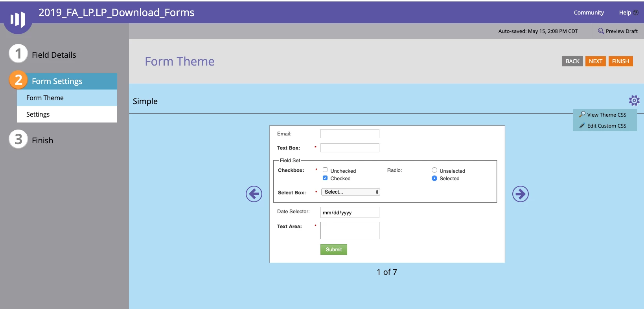Click the orange NEXT button
Image resolution: width=644 pixels, height=309 pixels.
(x=596, y=61)
